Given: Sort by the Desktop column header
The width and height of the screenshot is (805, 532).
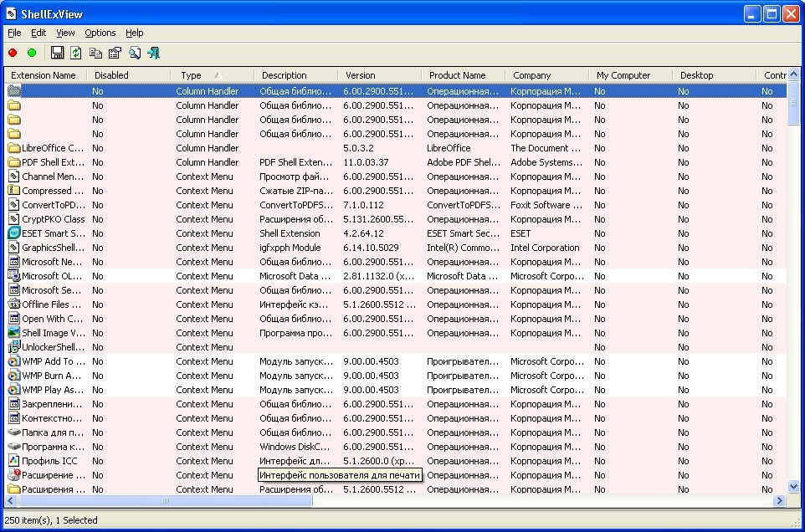Looking at the screenshot, I should (714, 75).
